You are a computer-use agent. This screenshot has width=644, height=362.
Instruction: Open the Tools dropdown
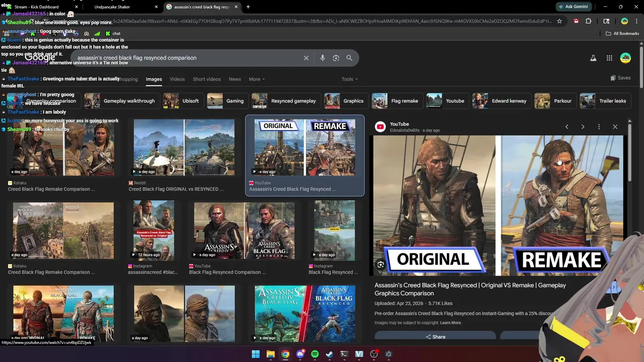(x=349, y=79)
